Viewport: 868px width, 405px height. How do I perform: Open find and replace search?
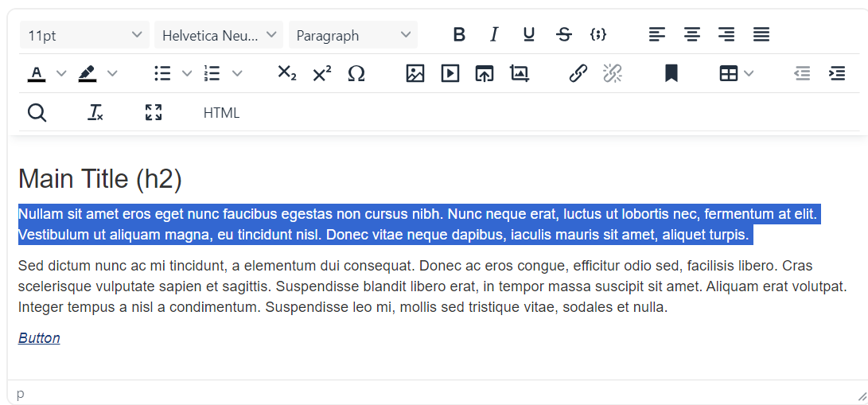coord(37,113)
